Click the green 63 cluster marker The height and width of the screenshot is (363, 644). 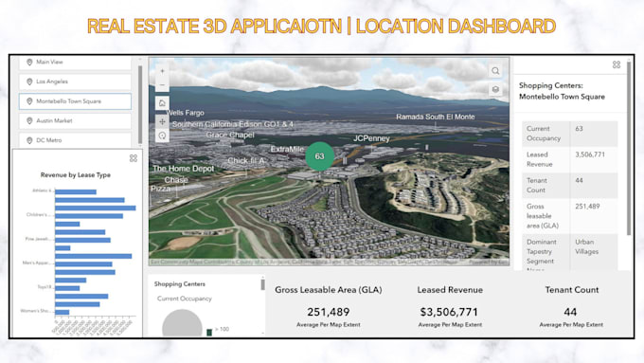[319, 156]
